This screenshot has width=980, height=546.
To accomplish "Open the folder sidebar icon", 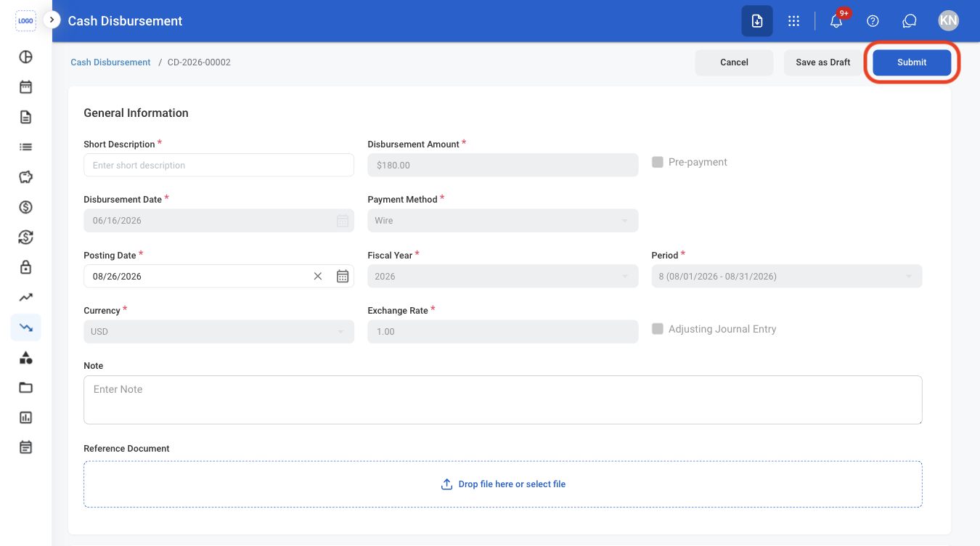I will point(25,387).
